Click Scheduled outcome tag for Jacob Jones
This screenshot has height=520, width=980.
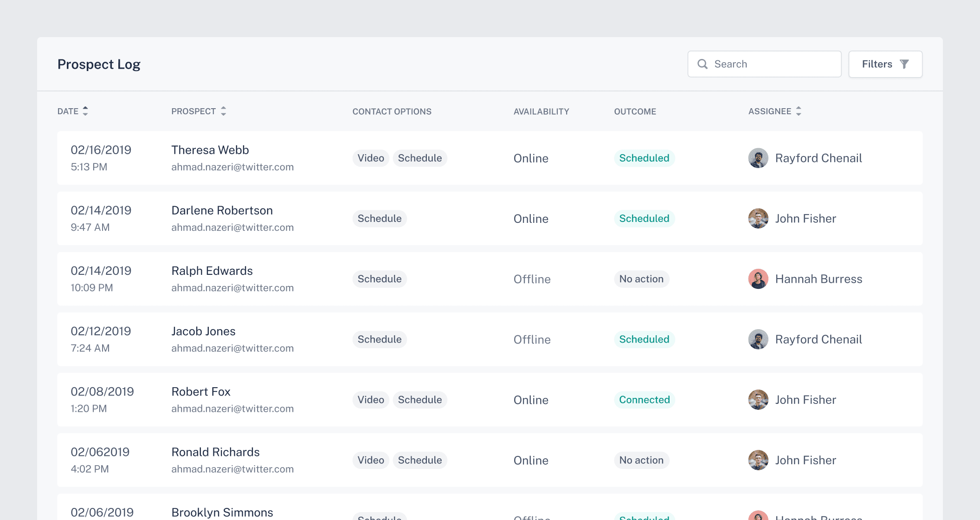point(644,339)
